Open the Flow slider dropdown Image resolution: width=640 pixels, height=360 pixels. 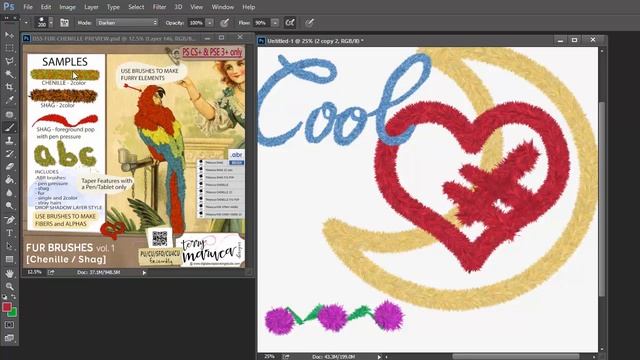click(275, 23)
